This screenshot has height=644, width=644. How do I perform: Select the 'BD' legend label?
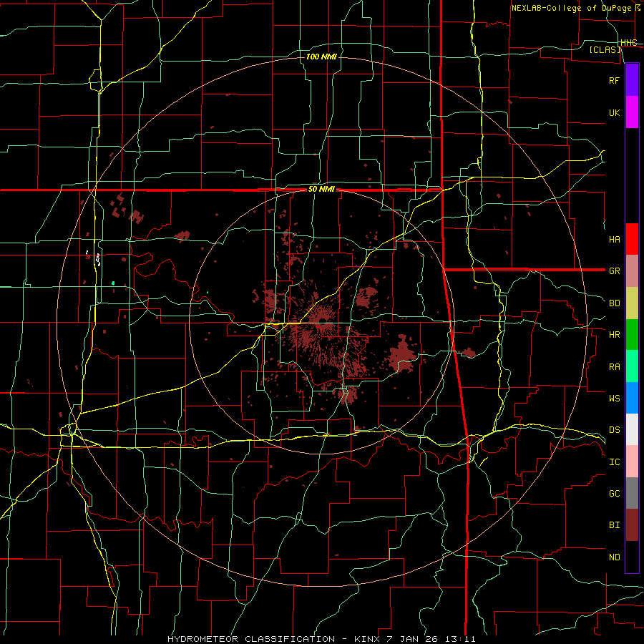(x=614, y=303)
